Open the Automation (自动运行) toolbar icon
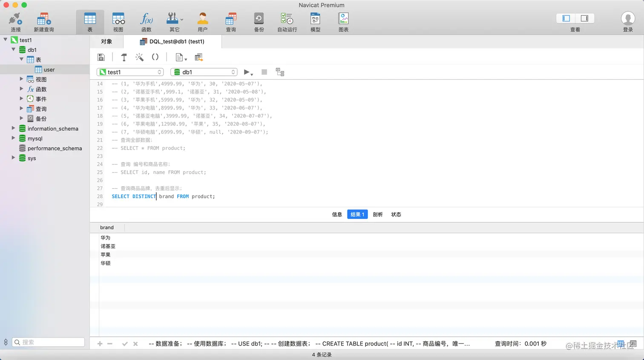 coord(287,22)
